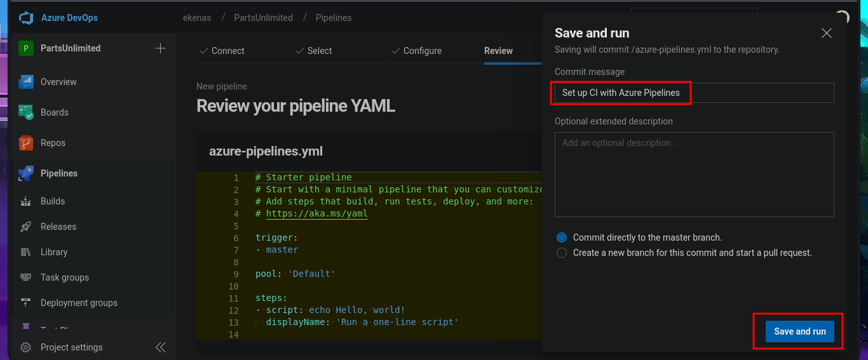This screenshot has height=360, width=868.
Task: Click the Project settings gear icon
Action: 26,347
